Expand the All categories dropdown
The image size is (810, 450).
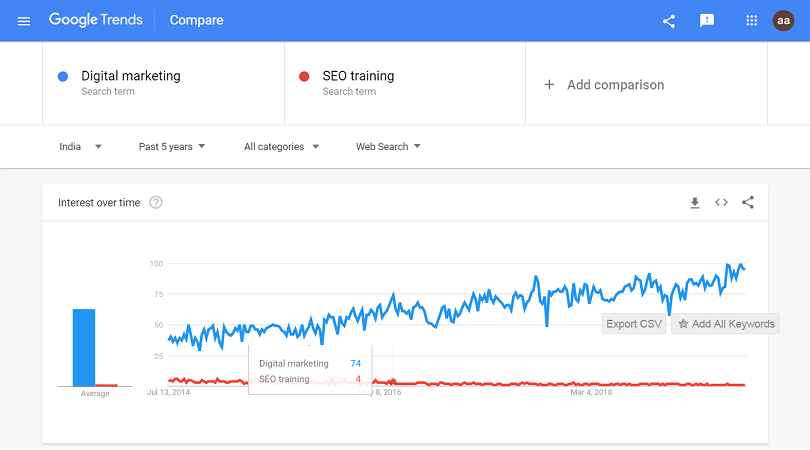pyautogui.click(x=281, y=147)
